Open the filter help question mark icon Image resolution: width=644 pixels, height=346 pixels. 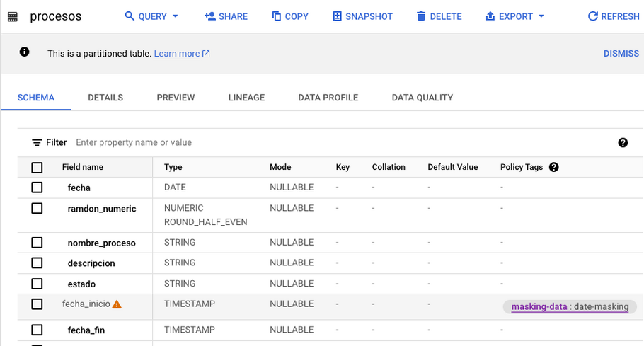coord(623,142)
